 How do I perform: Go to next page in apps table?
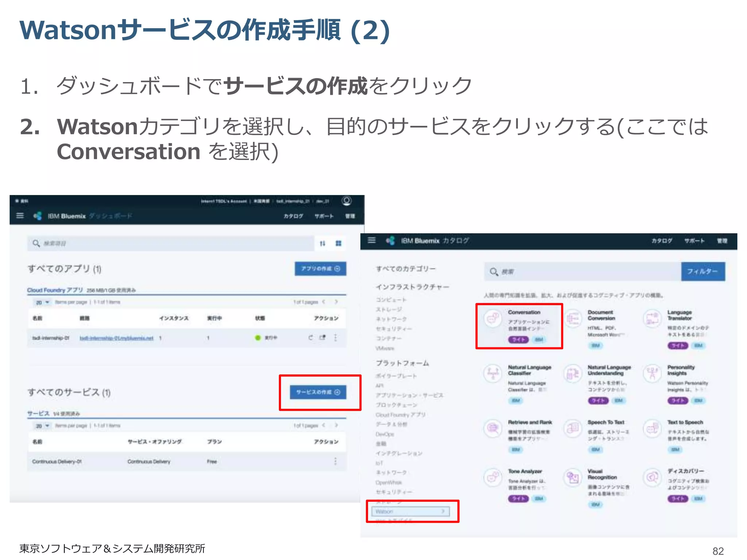click(336, 302)
